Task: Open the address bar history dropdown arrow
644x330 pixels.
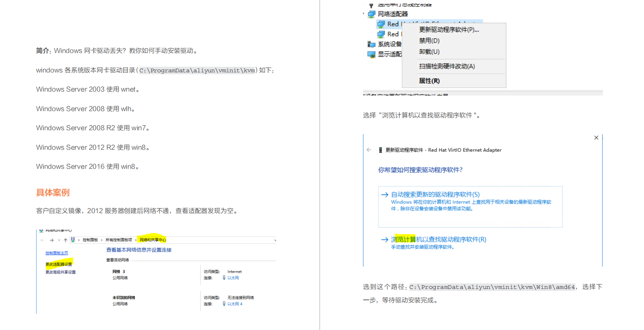Action: point(275,240)
